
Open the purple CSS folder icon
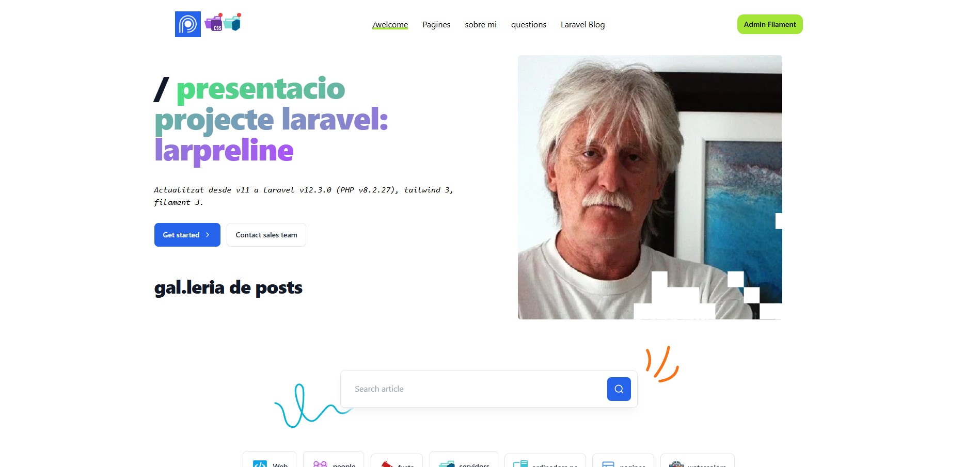click(214, 23)
